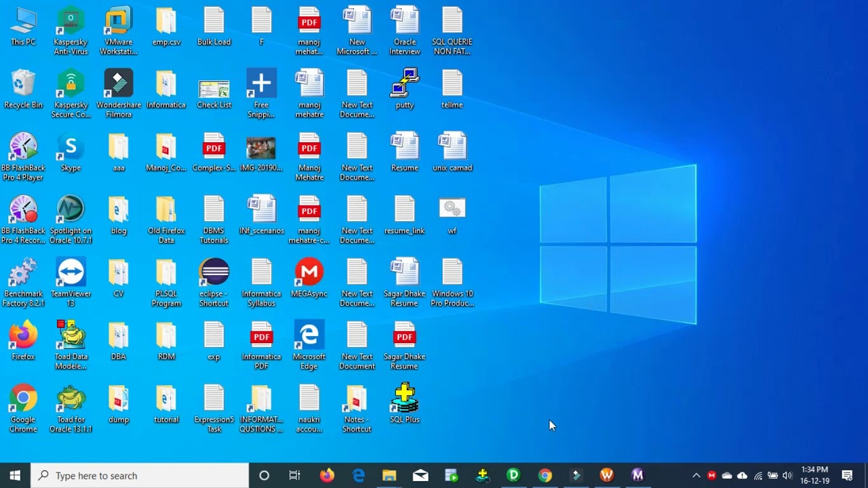Select the tellme text file

pyautogui.click(x=452, y=89)
